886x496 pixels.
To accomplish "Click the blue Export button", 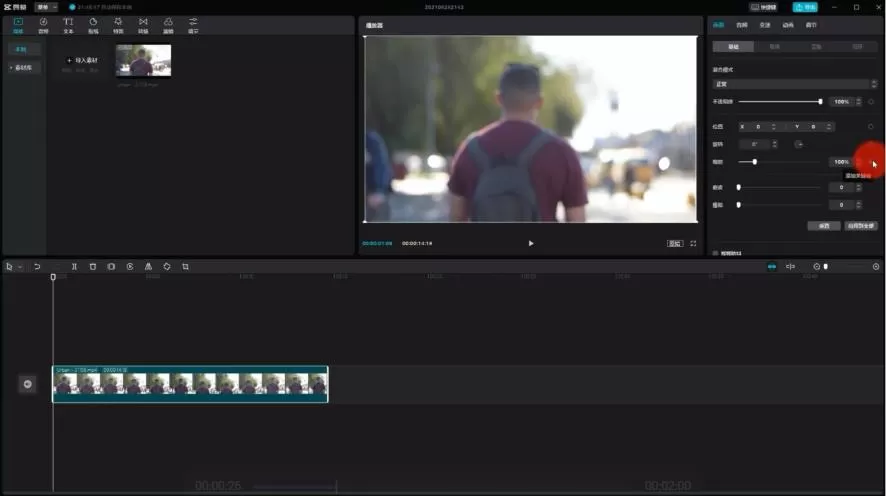I will [805, 7].
